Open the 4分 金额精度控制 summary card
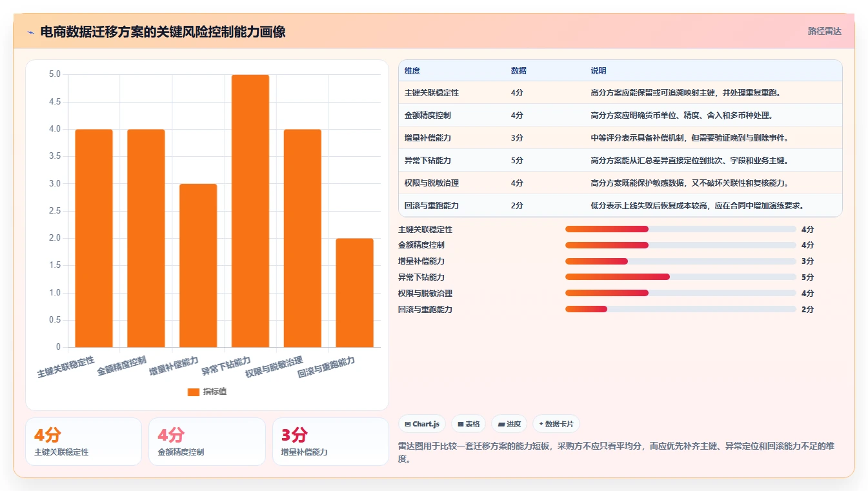Screen dimensions: 868x491 (x=207, y=441)
